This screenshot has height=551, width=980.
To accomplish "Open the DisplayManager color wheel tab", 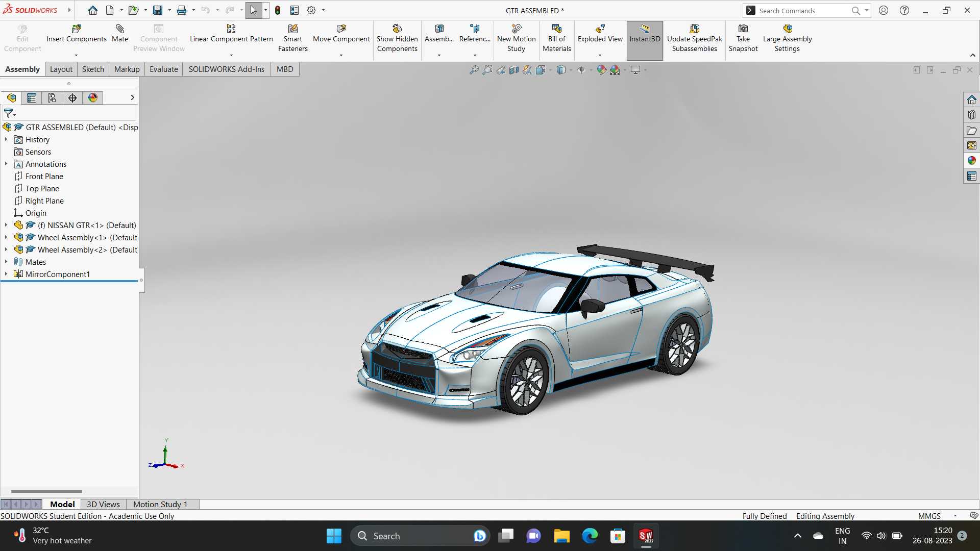I will 93,98.
